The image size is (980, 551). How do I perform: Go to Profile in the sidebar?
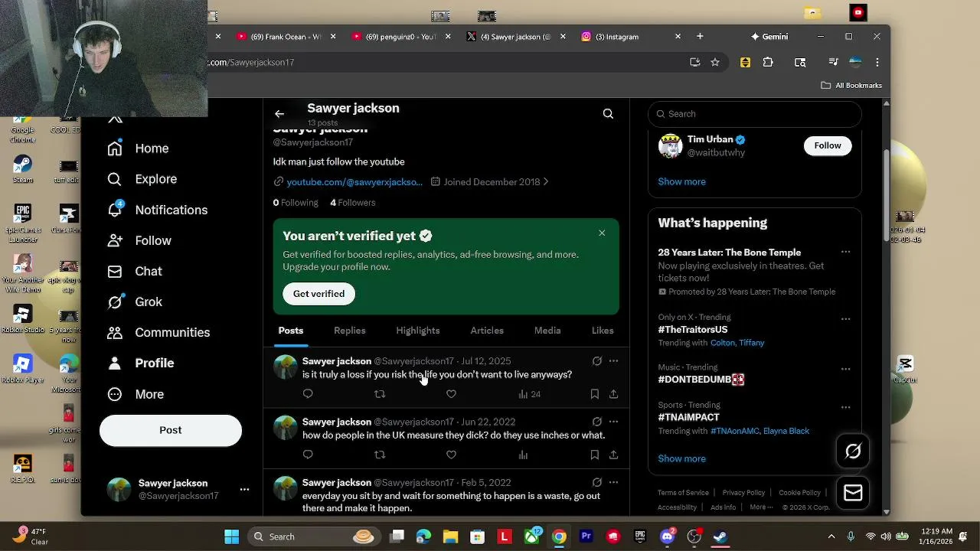tap(141, 363)
